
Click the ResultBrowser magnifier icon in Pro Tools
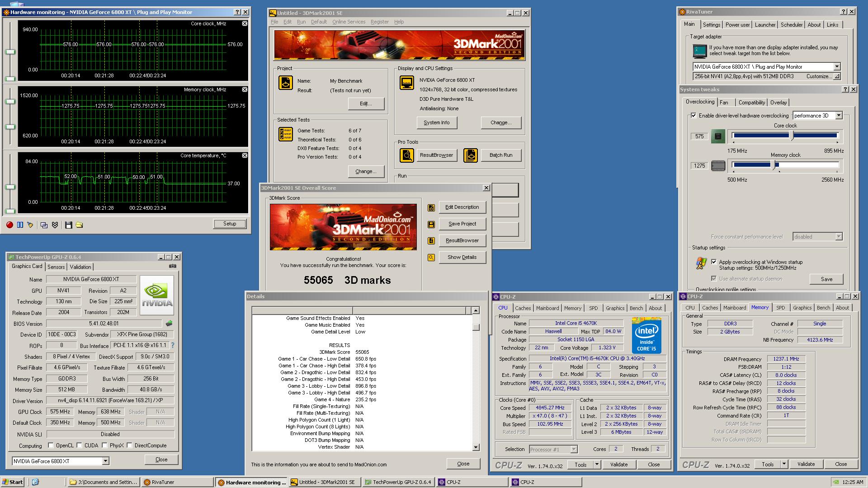407,155
